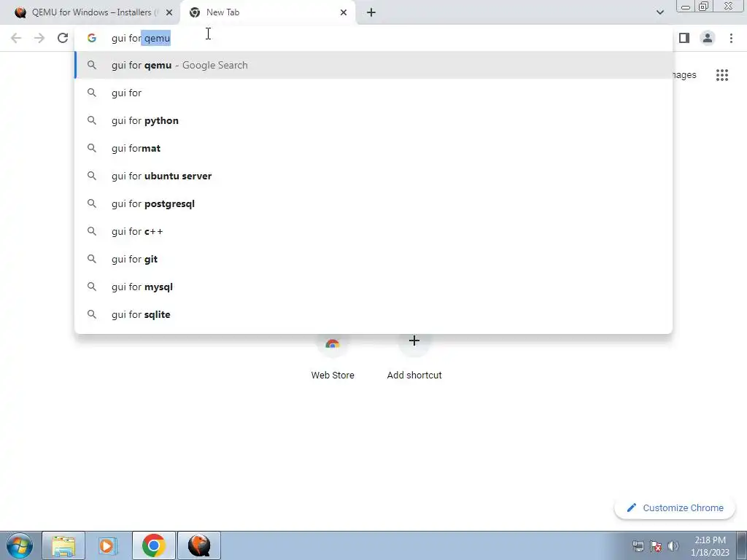Click the browser forward arrow
747x560 pixels.
click(x=39, y=38)
